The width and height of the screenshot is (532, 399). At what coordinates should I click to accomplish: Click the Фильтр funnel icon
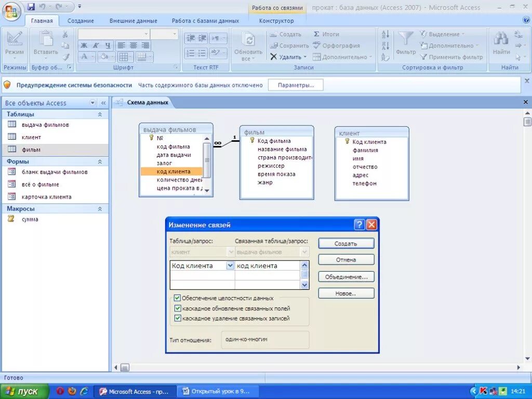pyautogui.click(x=405, y=38)
